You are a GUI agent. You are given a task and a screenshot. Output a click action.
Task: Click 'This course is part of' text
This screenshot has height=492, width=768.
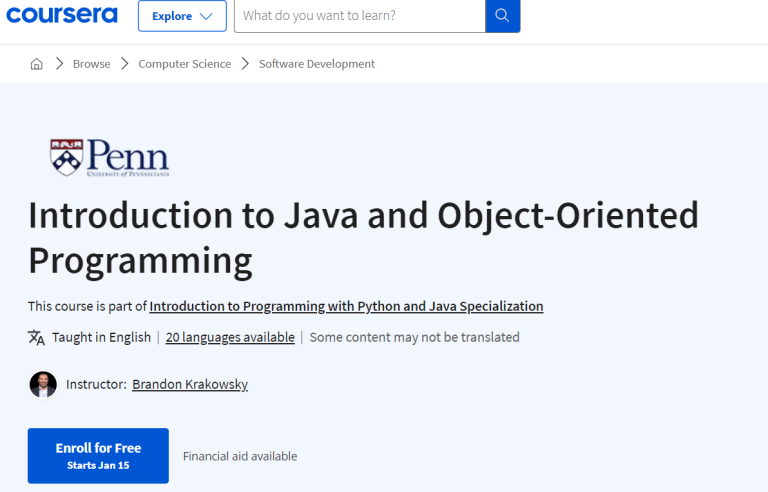[87, 306]
